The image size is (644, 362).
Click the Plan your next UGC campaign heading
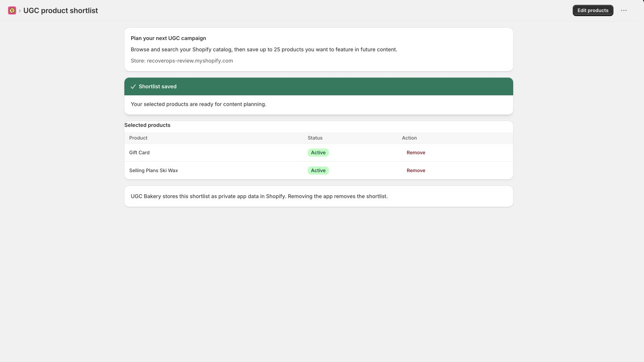pyautogui.click(x=168, y=38)
